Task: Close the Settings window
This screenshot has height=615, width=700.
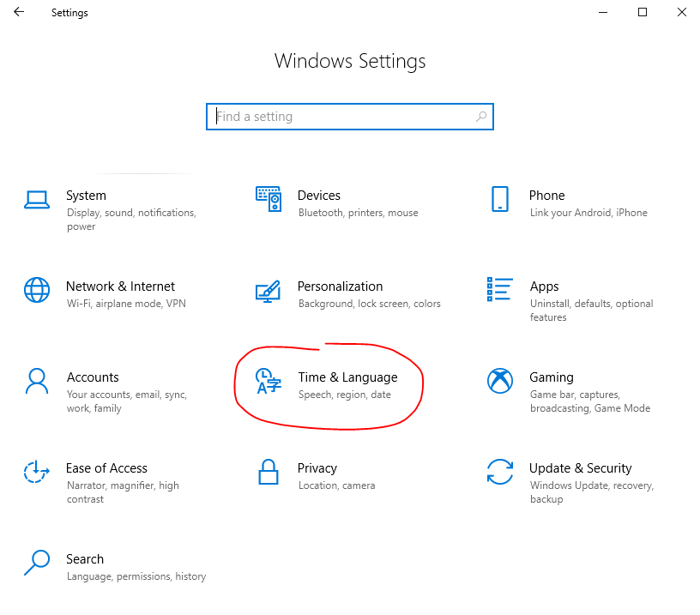Action: [681, 12]
